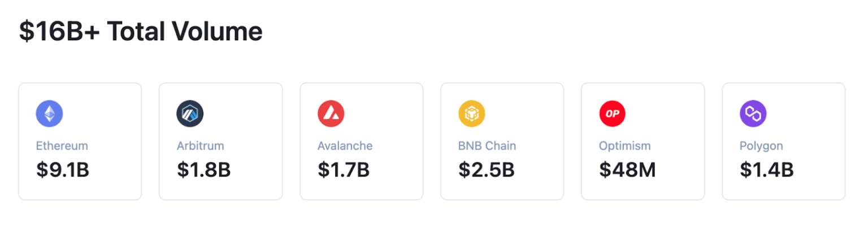The image size is (868, 229).
Task: Click the Avalanche label text
Action: tap(345, 146)
